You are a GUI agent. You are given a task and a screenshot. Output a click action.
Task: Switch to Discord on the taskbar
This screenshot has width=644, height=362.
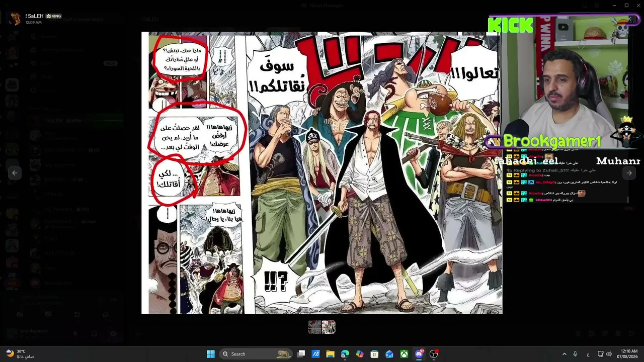click(419, 354)
